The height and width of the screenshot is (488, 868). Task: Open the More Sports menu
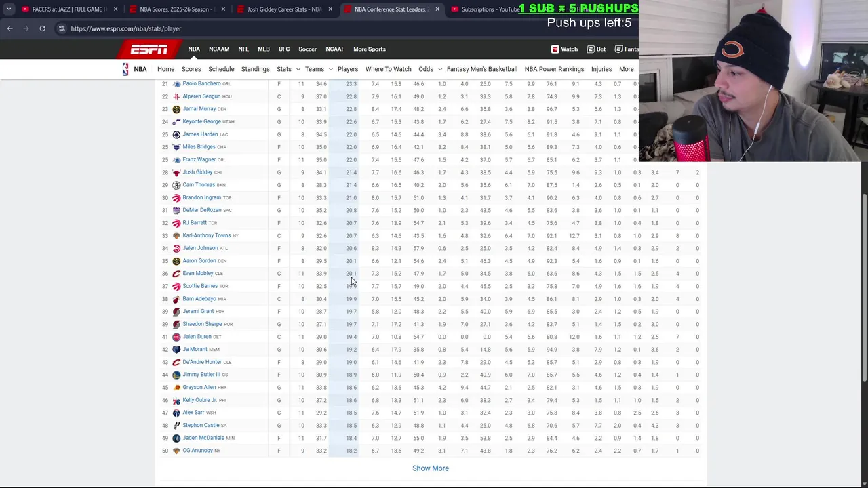pos(370,49)
